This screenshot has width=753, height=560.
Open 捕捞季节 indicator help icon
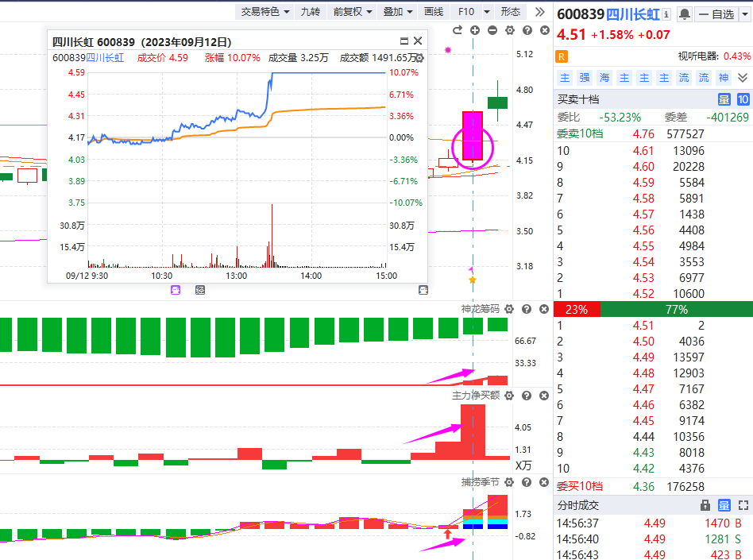click(527, 481)
